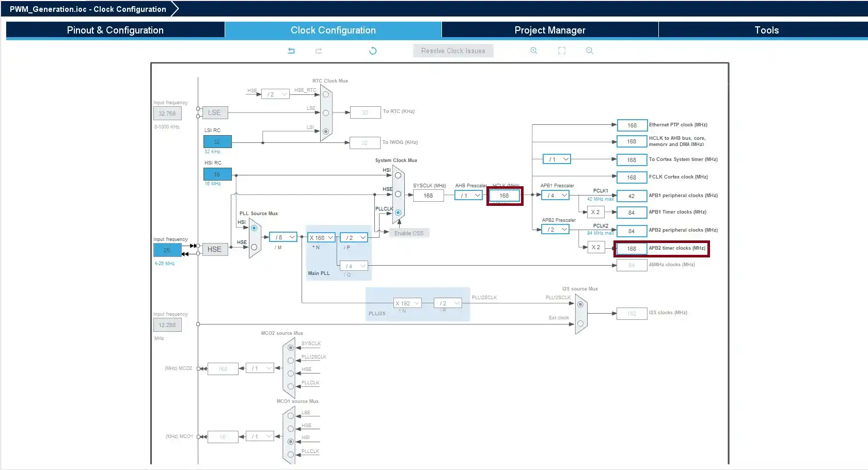868x470 pixels.
Task: Select HSE in System Clock Mux
Action: point(398,194)
